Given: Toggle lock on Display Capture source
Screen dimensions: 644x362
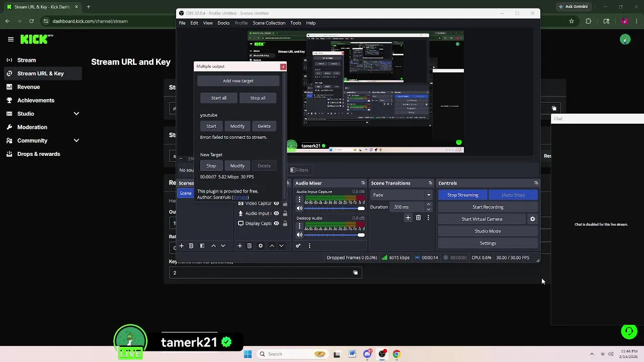Looking at the screenshot, I should coord(285,223).
